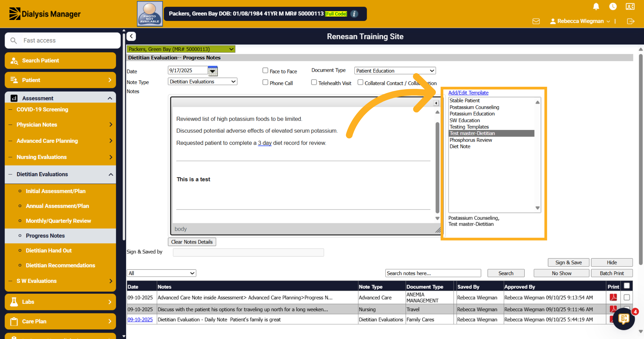Open the chat support bubble icon

[624, 319]
